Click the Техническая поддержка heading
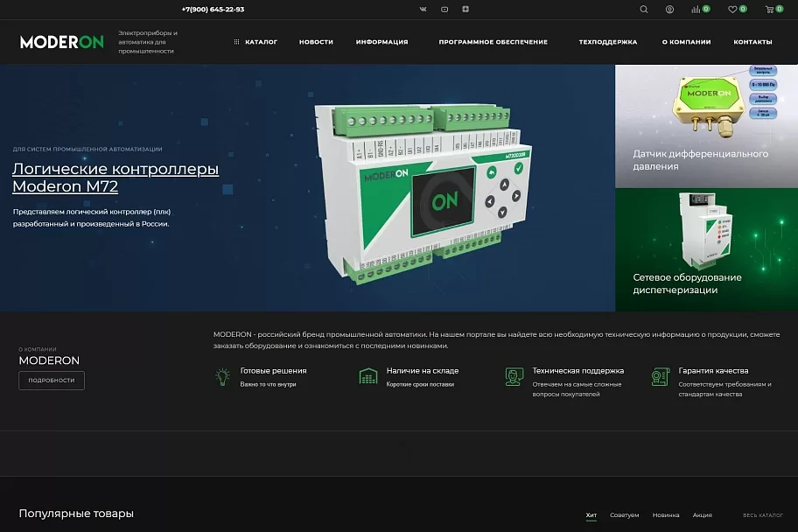 click(578, 371)
